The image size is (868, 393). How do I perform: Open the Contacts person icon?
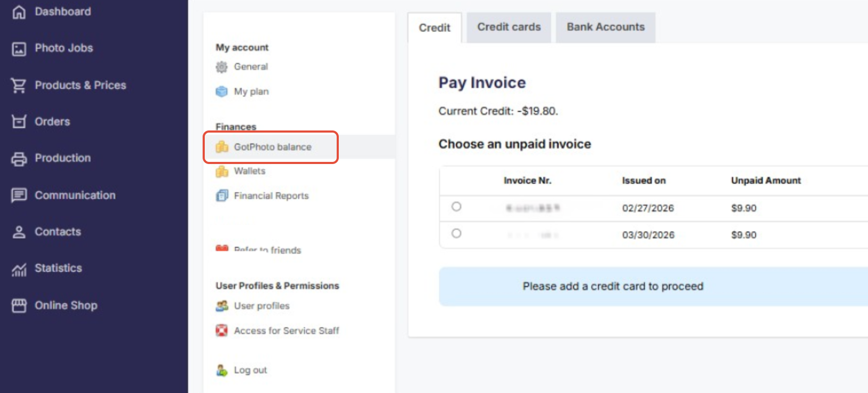click(x=19, y=231)
